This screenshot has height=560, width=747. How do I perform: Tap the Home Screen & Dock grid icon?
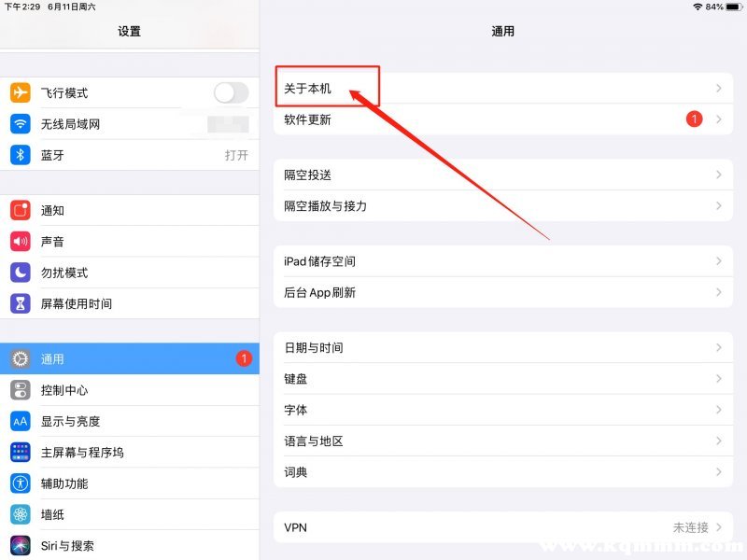click(x=20, y=452)
